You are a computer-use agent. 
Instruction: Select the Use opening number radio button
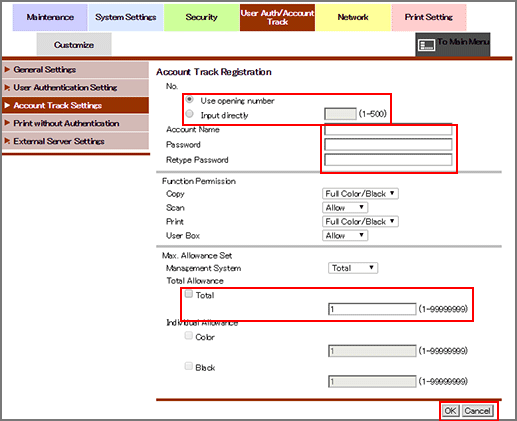click(189, 99)
